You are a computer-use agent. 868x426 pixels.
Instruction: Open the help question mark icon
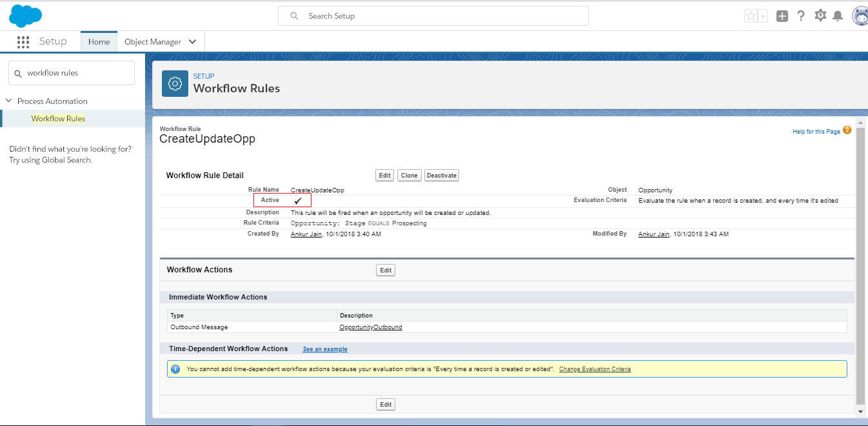(x=801, y=16)
